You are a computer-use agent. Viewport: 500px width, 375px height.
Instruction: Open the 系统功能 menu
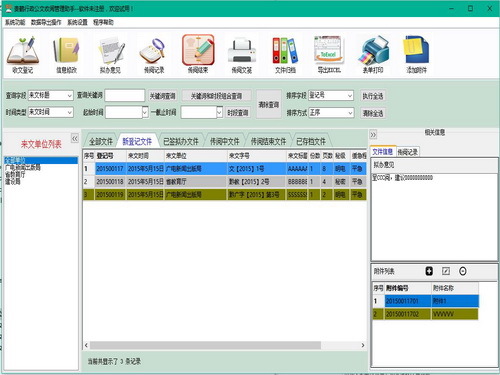[x=15, y=22]
